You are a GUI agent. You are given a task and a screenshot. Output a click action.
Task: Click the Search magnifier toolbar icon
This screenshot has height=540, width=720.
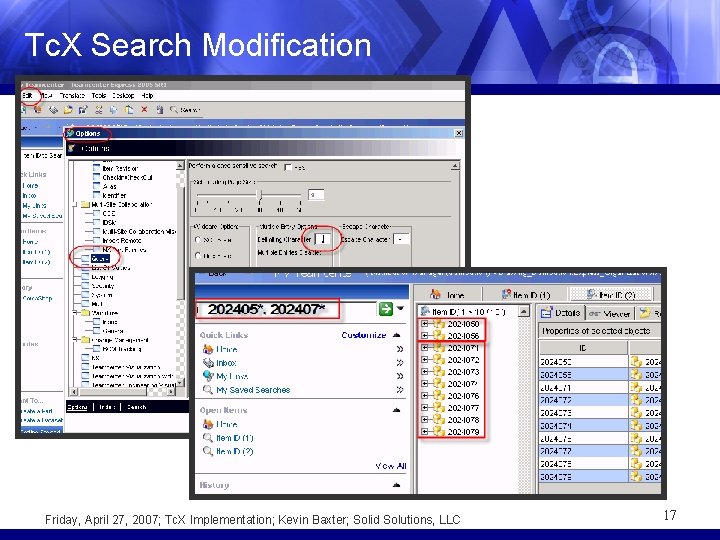tap(174, 110)
